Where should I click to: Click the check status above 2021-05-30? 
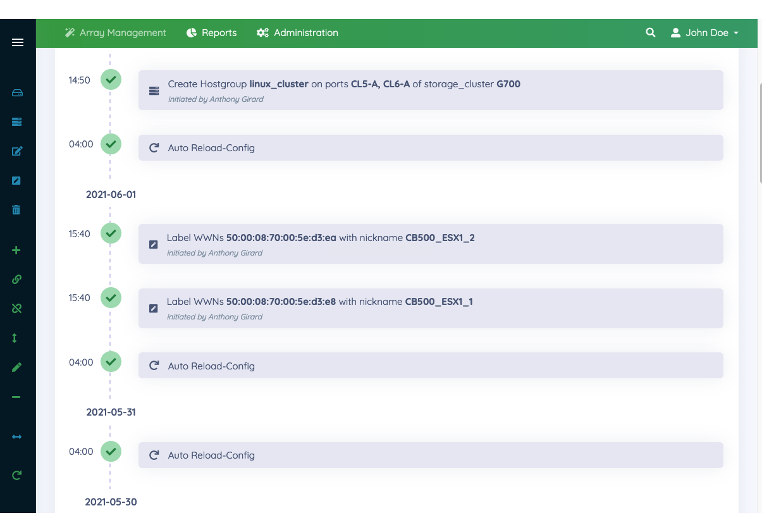point(111,452)
